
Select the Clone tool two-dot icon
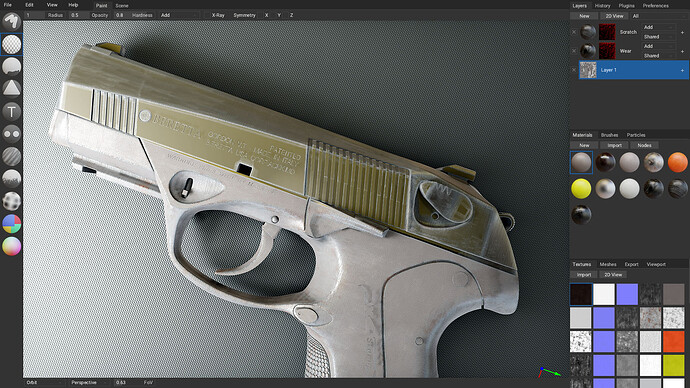(x=11, y=134)
